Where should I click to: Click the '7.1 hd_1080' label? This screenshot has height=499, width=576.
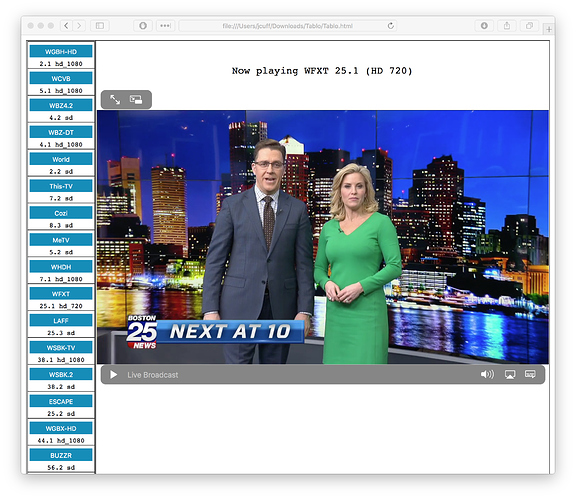(61, 279)
